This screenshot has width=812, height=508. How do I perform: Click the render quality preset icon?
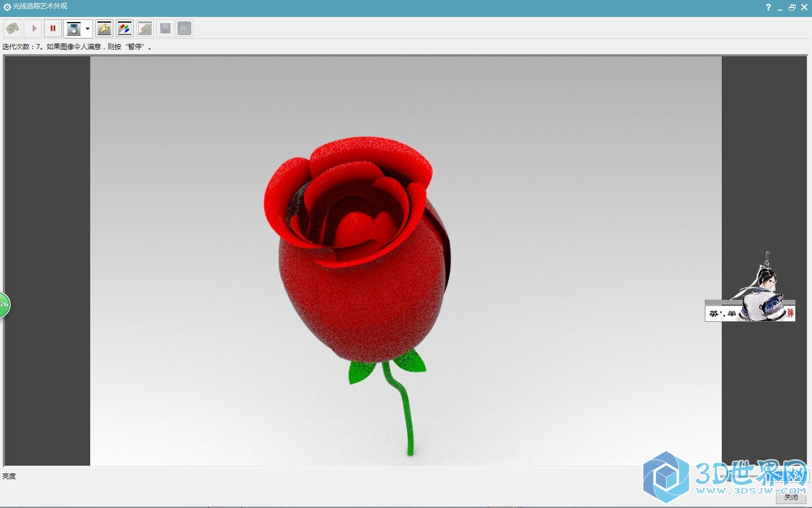[74, 28]
